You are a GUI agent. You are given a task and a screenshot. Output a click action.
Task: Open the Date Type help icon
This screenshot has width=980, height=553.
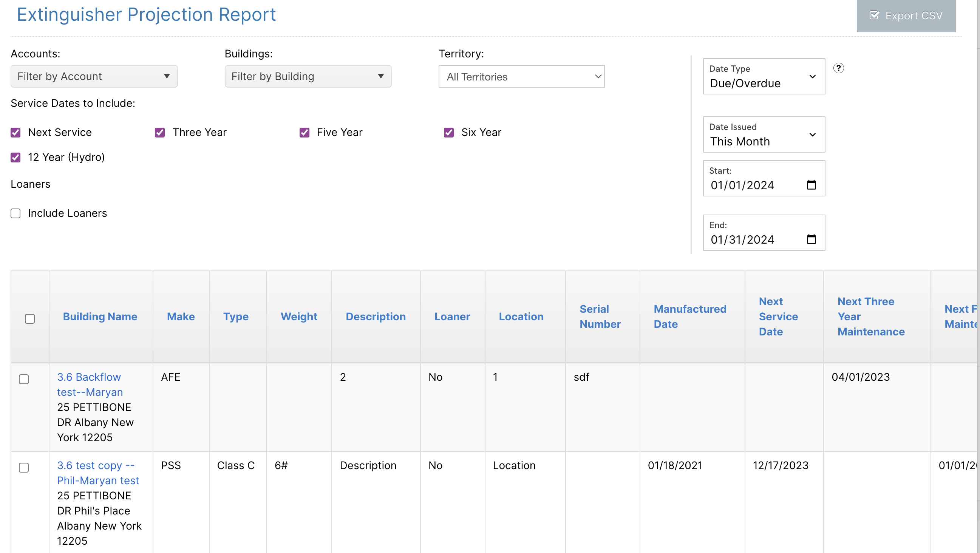point(838,68)
